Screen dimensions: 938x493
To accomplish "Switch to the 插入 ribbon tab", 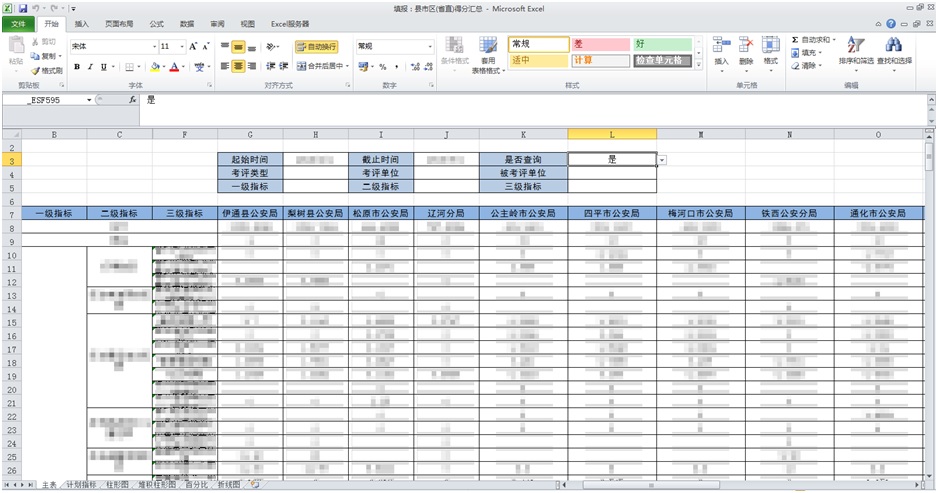I will pos(81,23).
